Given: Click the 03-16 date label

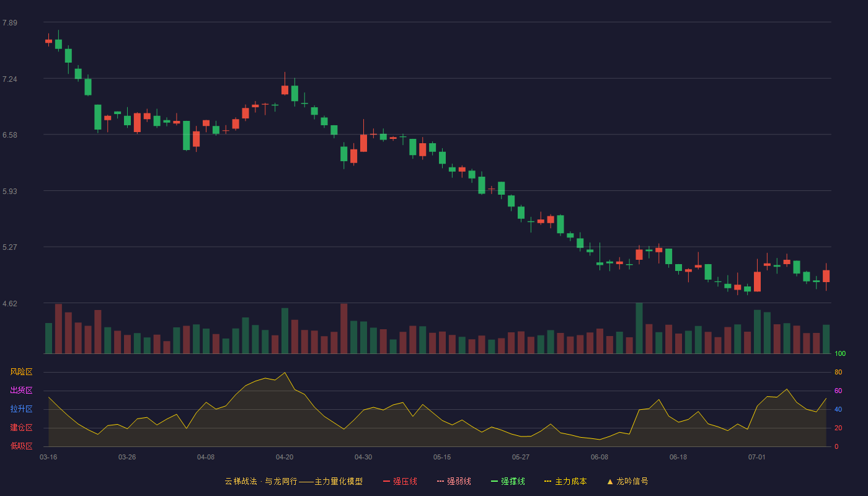Looking at the screenshot, I should (48, 457).
